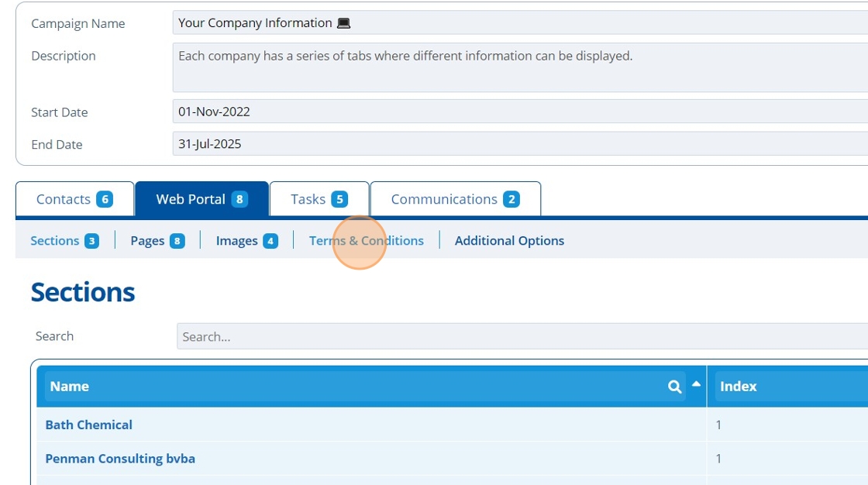Toggle the sort arrow in Name column header
The image size is (868, 485).
[696, 384]
